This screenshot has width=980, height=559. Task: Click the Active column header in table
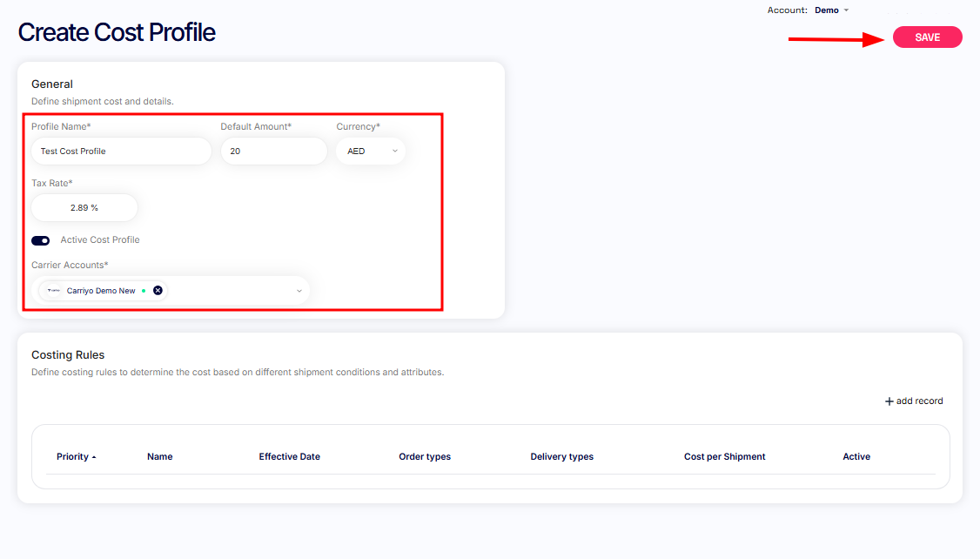pyautogui.click(x=856, y=457)
